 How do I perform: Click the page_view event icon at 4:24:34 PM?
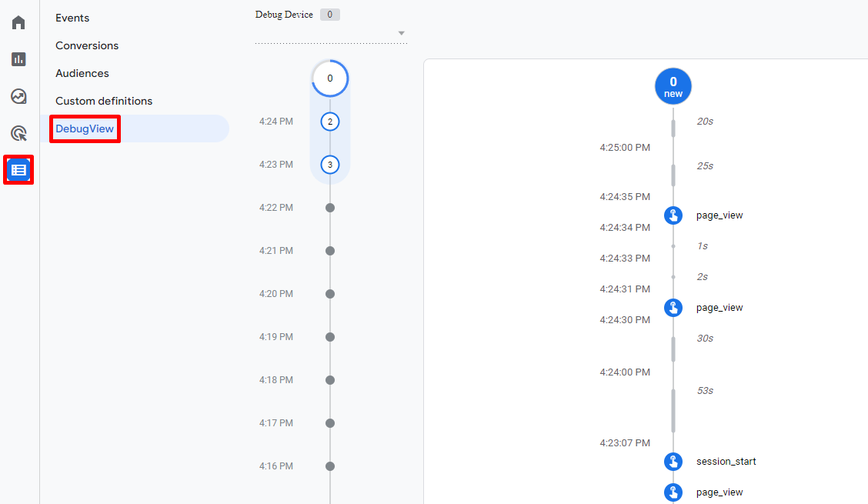[x=673, y=215]
